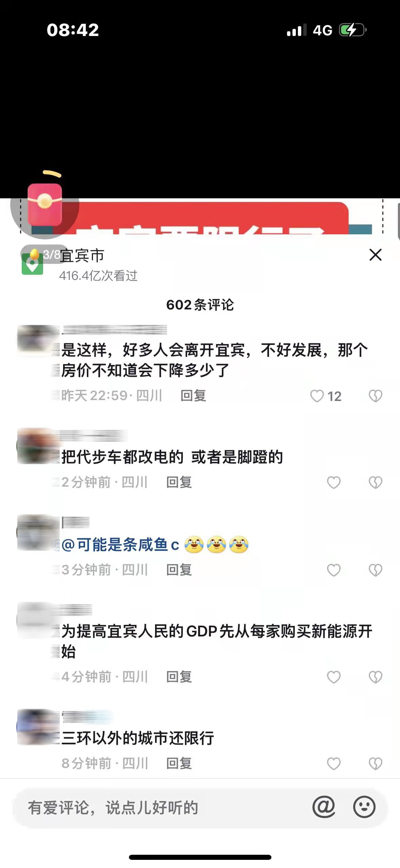Tap the @ mention icon in comment bar

pos(324,807)
